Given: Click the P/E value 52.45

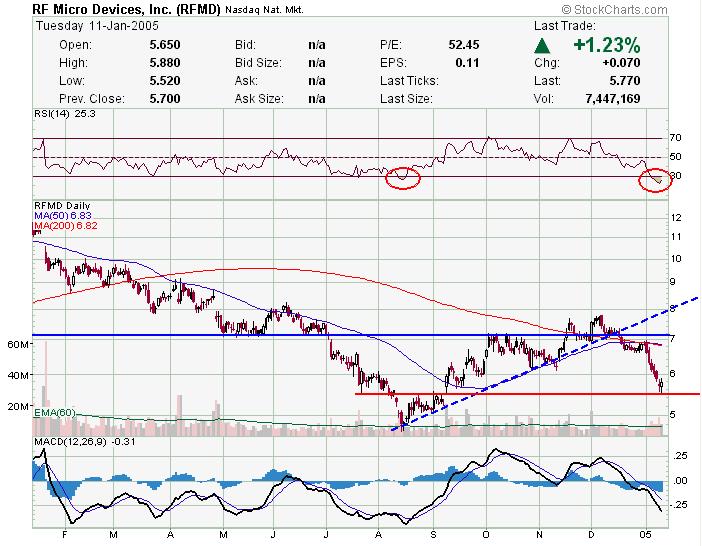Looking at the screenshot, I should point(464,45).
